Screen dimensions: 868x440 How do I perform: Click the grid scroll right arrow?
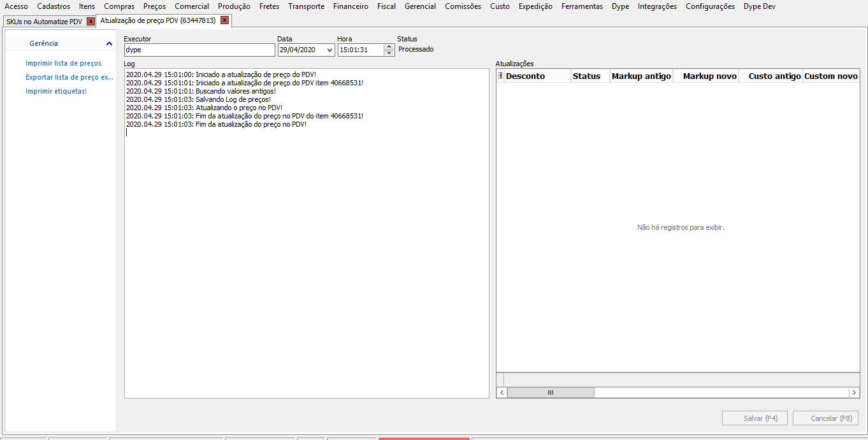tap(855, 393)
